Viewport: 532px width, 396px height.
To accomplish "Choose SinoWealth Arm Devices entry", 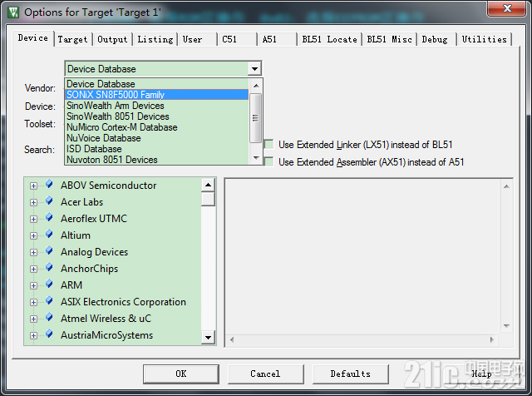I will pyautogui.click(x=157, y=106).
